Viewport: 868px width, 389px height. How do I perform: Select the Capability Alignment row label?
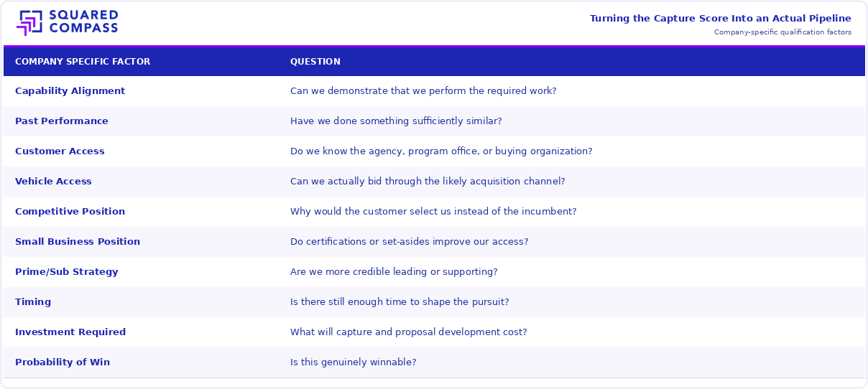(x=70, y=91)
